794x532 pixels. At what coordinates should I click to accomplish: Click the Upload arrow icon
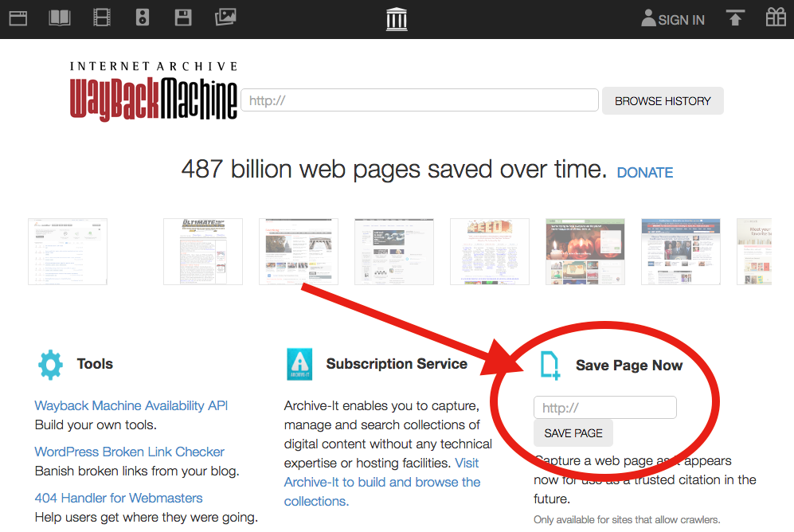point(735,18)
